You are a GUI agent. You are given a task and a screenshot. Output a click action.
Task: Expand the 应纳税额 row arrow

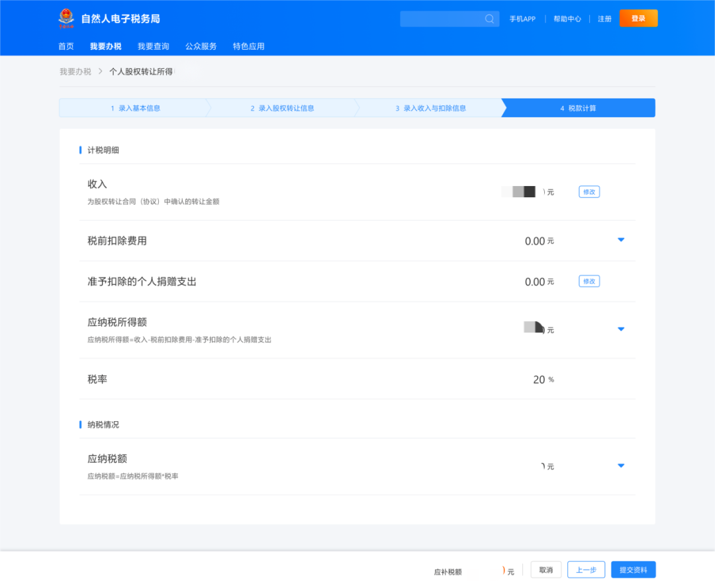click(621, 465)
